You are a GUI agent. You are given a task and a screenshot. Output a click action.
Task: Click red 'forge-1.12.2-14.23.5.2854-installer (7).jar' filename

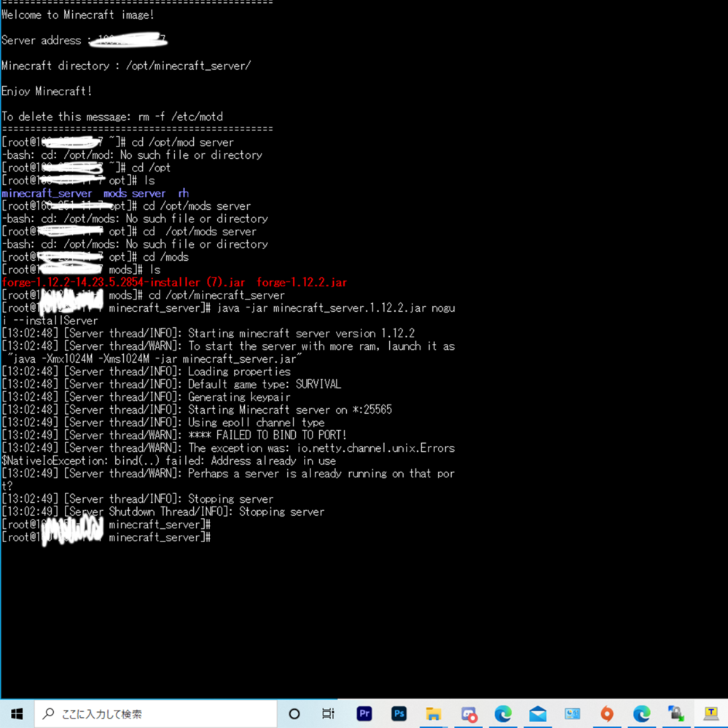click(123, 282)
